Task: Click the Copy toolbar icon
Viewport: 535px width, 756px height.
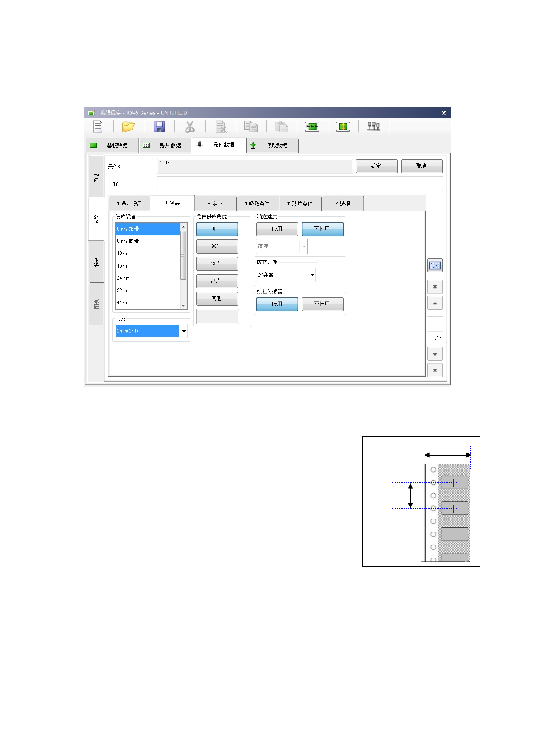Action: pyautogui.click(x=251, y=127)
